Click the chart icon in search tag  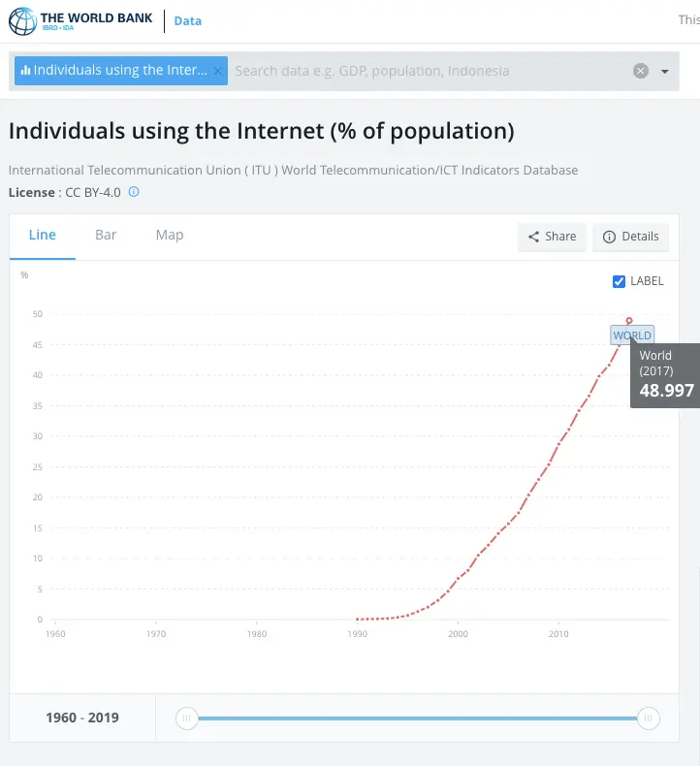pyautogui.click(x=25, y=71)
